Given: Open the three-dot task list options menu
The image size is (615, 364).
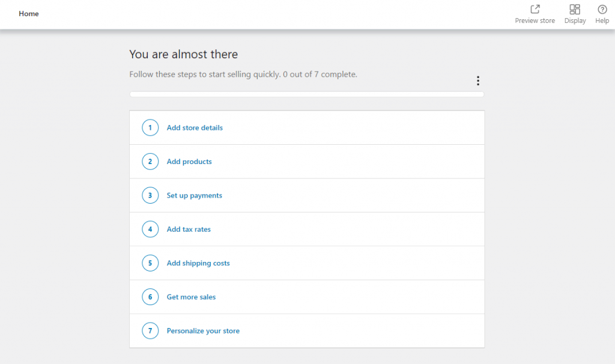Looking at the screenshot, I should (478, 81).
